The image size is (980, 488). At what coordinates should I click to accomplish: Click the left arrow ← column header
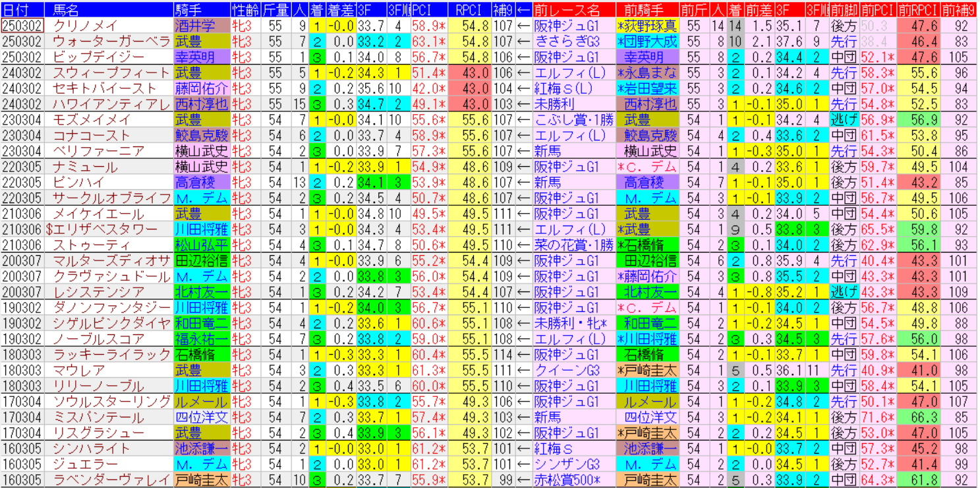(524, 10)
